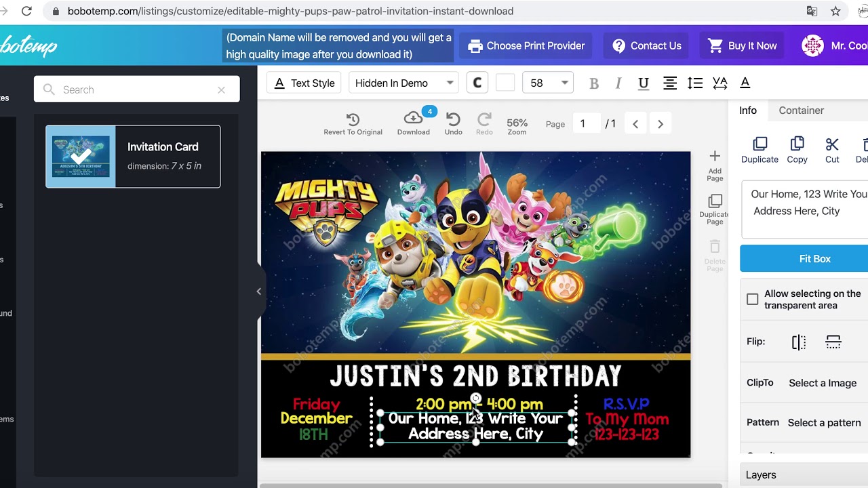Viewport: 868px width, 488px height.
Task: Select the JUSTIN'S 2ND BIRTHDAY text
Action: (x=475, y=376)
